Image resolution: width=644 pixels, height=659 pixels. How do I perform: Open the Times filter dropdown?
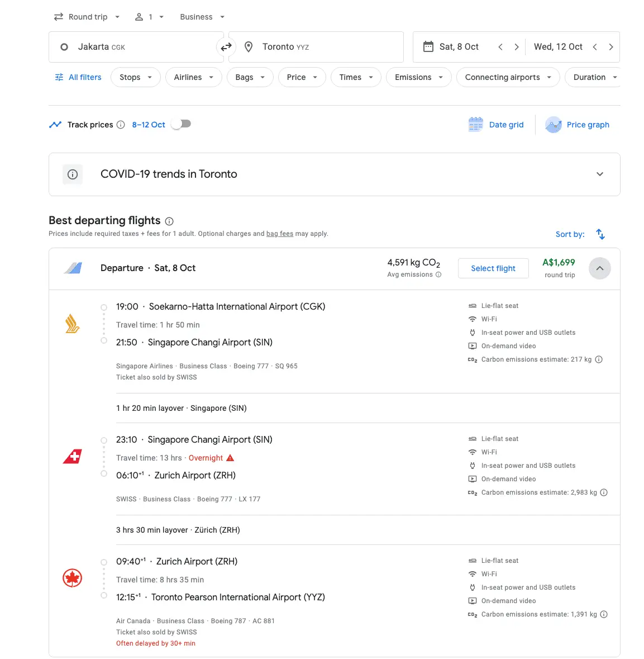pyautogui.click(x=356, y=77)
